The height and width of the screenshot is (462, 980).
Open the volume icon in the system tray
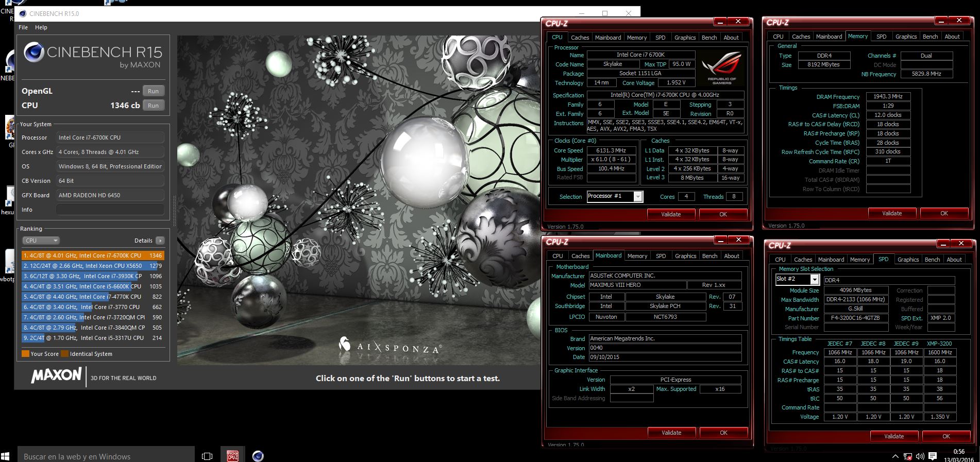coord(920,456)
